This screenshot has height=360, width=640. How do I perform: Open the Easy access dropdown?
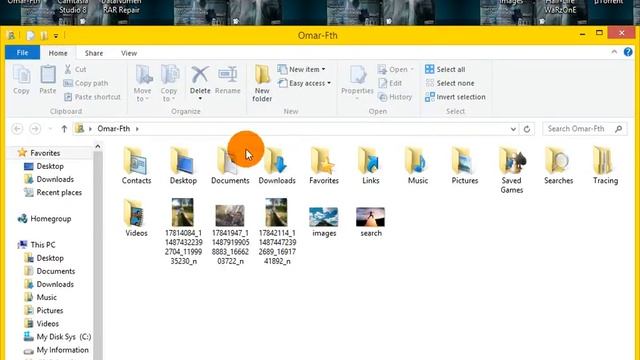pyautogui.click(x=304, y=83)
